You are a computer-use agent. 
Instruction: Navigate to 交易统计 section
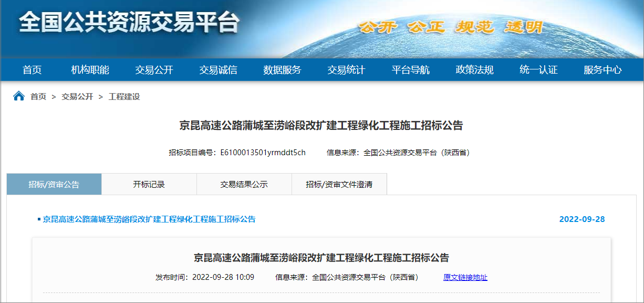point(346,70)
